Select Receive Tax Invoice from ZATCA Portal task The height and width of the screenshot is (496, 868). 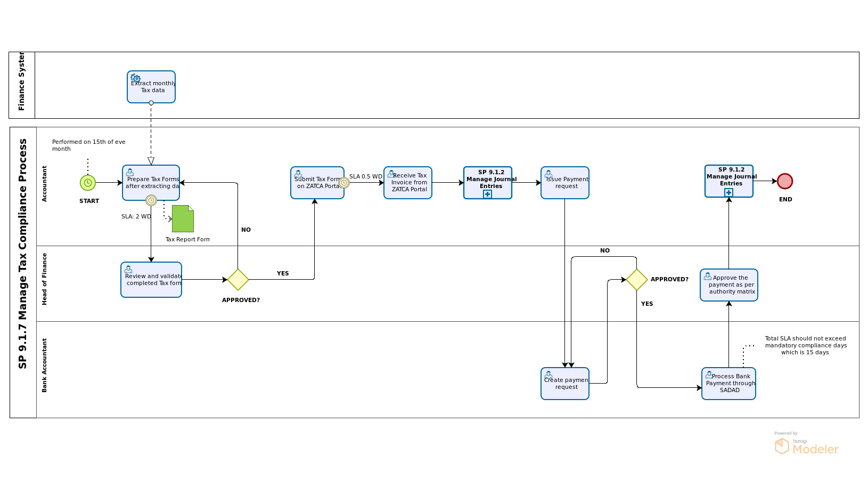tap(408, 183)
